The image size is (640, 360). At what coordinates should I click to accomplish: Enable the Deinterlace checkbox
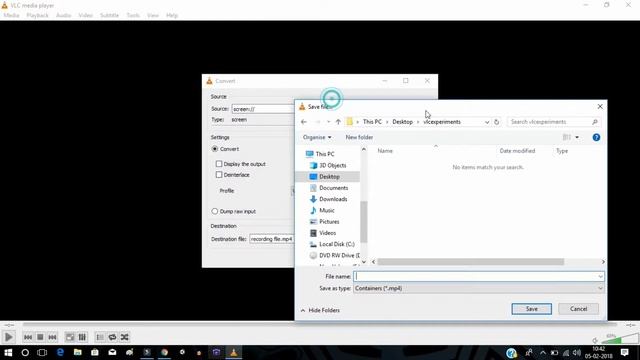click(219, 175)
